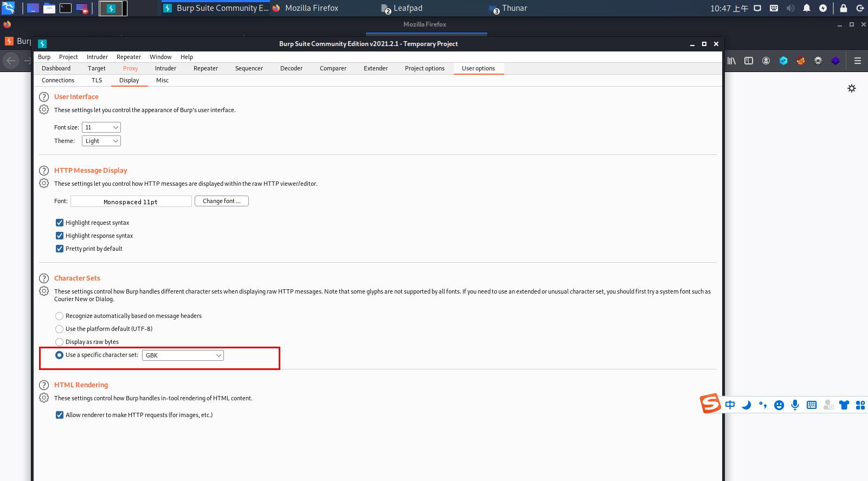Open Sogou toolbox grid icon

860,405
